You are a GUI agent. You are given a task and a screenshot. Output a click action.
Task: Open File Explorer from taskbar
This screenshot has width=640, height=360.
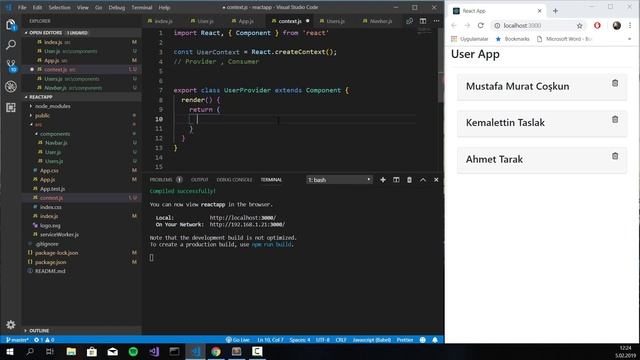tap(71, 351)
